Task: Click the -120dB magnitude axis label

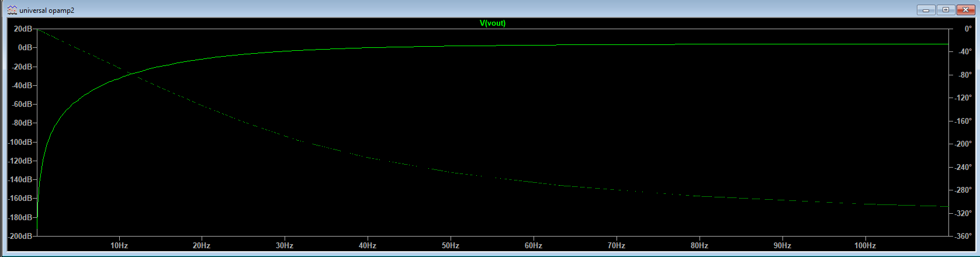Action: [20, 161]
